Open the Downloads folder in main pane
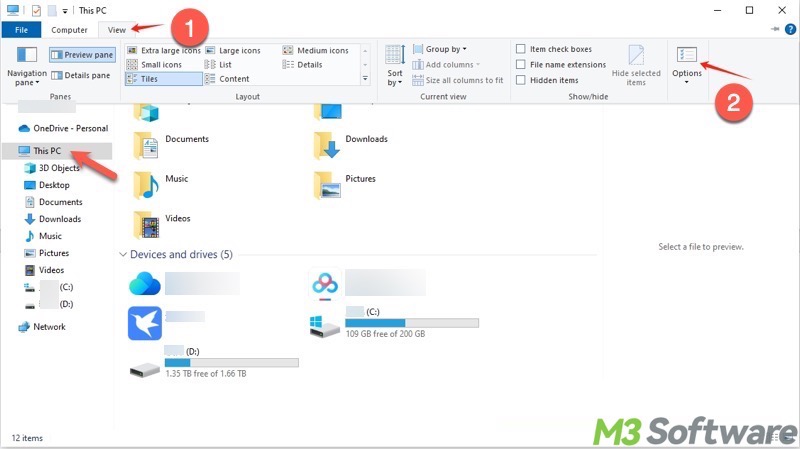The width and height of the screenshot is (800, 449). [x=325, y=142]
